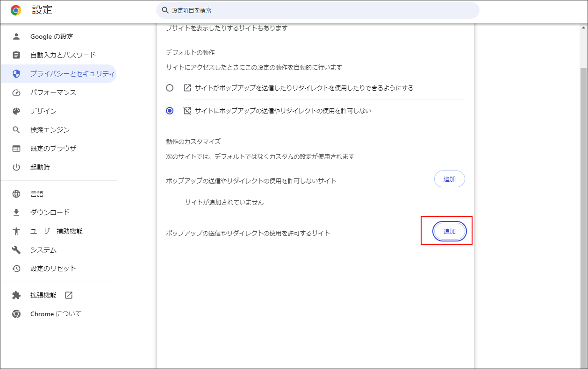Image resolution: width=588 pixels, height=369 pixels.
Task: Open デザイン settings via palette icon
Action: pos(16,111)
